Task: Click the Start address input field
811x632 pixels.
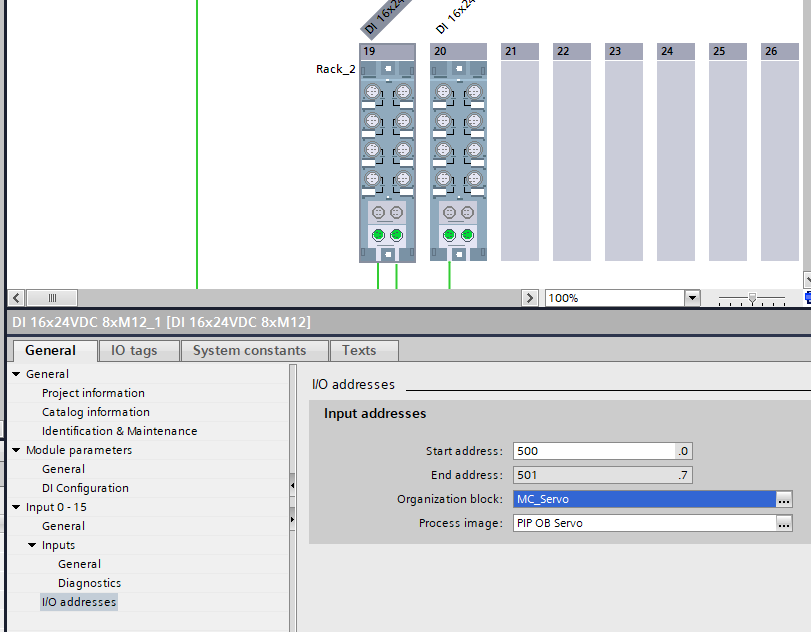Action: click(x=594, y=451)
